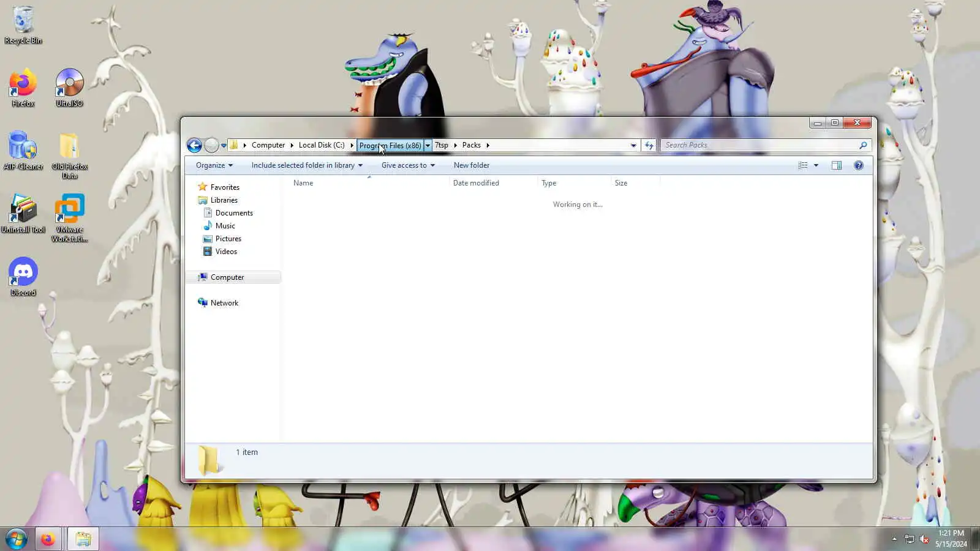This screenshot has height=551, width=980.
Task: Click the folder icon in the address bar
Action: coord(233,145)
